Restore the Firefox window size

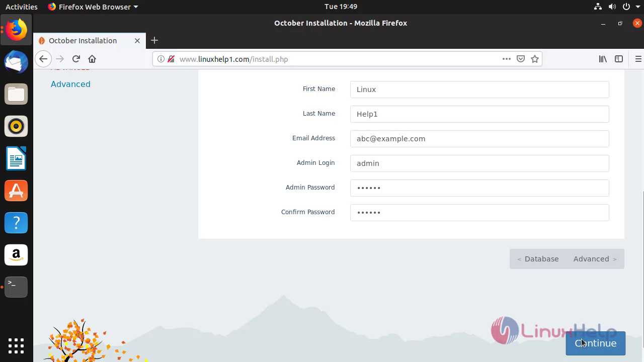[620, 23]
